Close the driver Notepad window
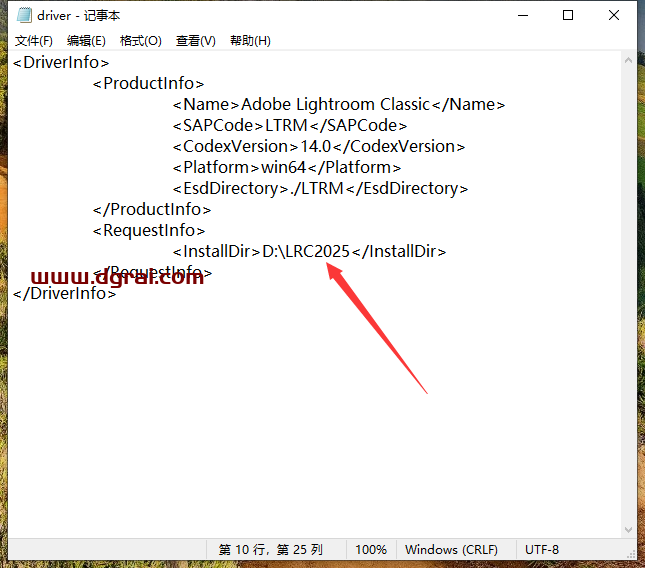645x568 pixels. 614,16
